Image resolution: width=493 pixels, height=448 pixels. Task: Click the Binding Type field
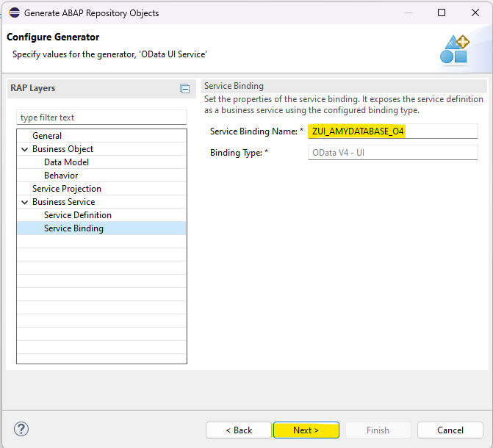point(392,153)
